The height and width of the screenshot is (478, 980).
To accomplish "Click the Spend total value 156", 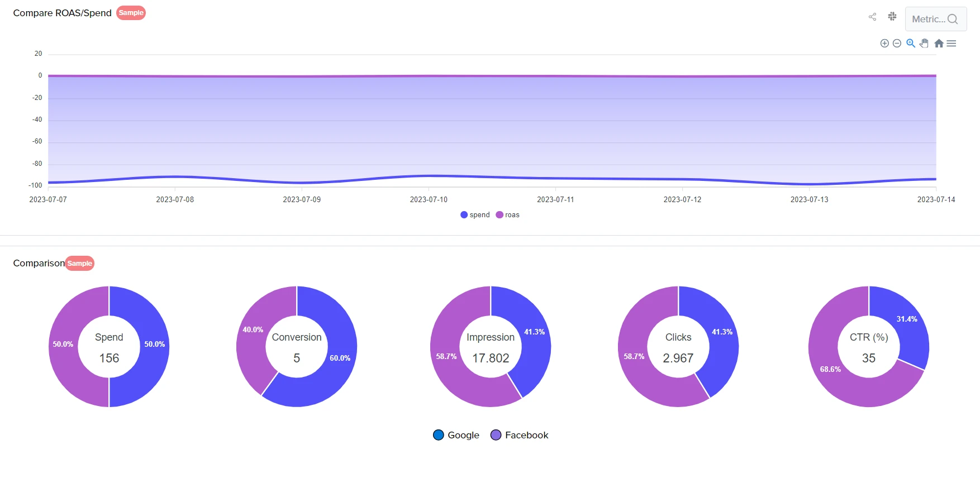I will pos(109,358).
